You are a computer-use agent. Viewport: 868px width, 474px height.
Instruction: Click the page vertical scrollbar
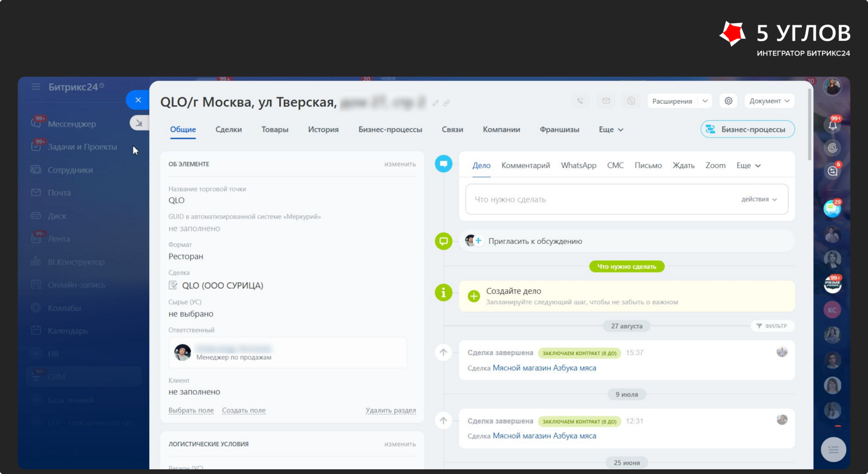[x=810, y=124]
